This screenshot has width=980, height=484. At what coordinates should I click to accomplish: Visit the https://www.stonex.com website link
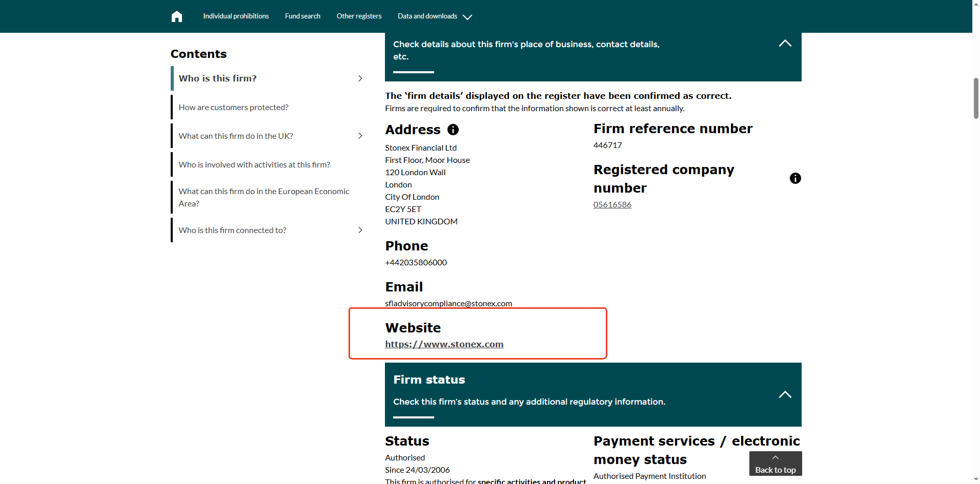coord(444,344)
